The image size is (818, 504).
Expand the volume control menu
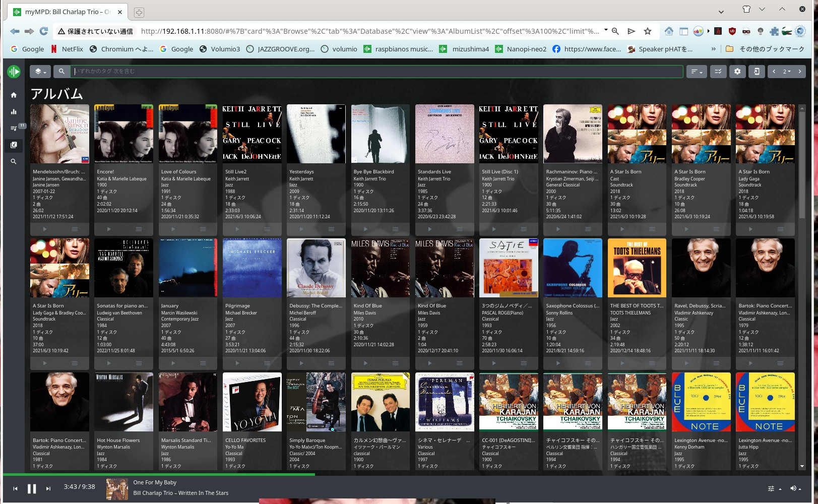click(795, 488)
